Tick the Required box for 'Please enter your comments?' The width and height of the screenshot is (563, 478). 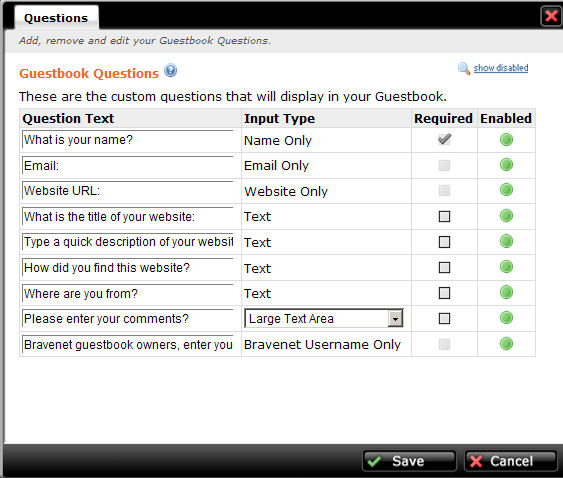coord(444,319)
